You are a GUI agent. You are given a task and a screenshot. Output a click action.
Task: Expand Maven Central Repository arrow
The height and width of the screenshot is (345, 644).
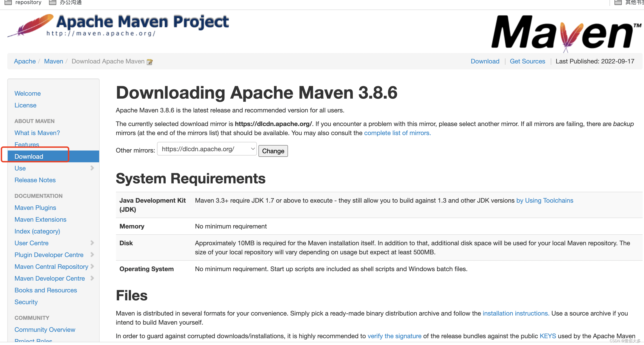(92, 266)
